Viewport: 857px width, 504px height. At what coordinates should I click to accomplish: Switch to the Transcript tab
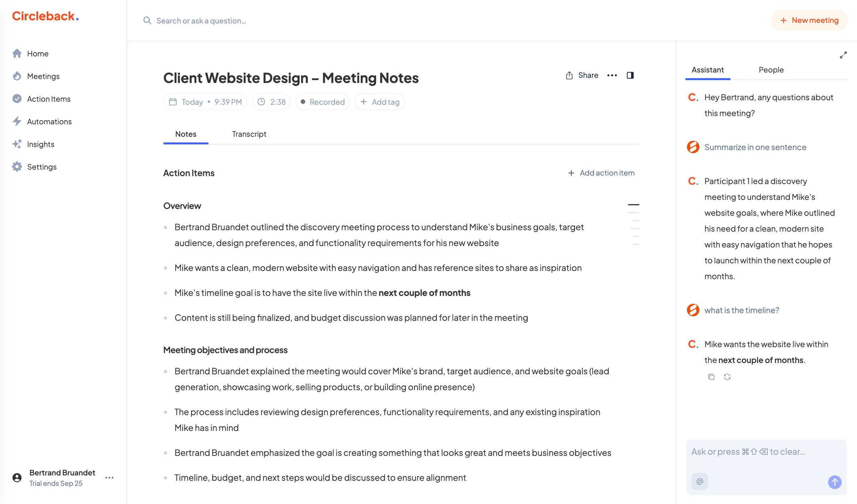pos(249,134)
